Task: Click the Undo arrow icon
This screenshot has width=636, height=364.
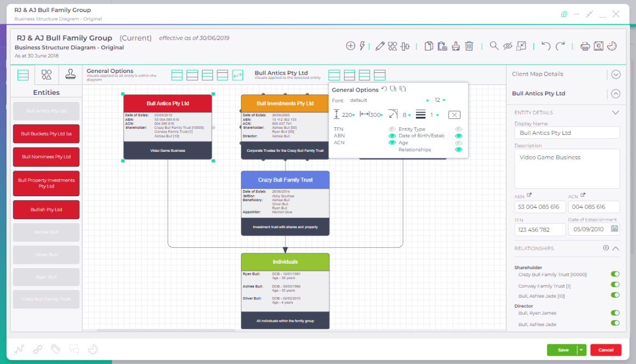Action: point(545,46)
